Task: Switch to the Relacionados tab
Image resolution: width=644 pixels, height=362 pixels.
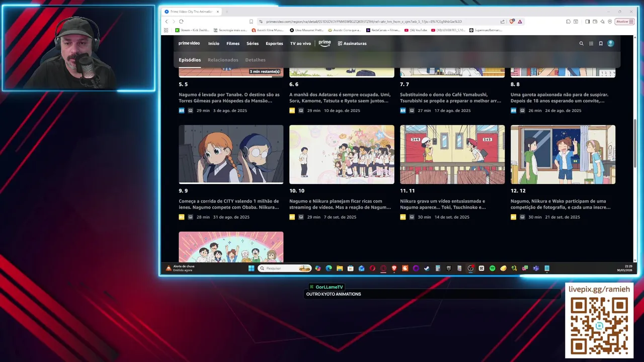Action: pyautogui.click(x=223, y=60)
